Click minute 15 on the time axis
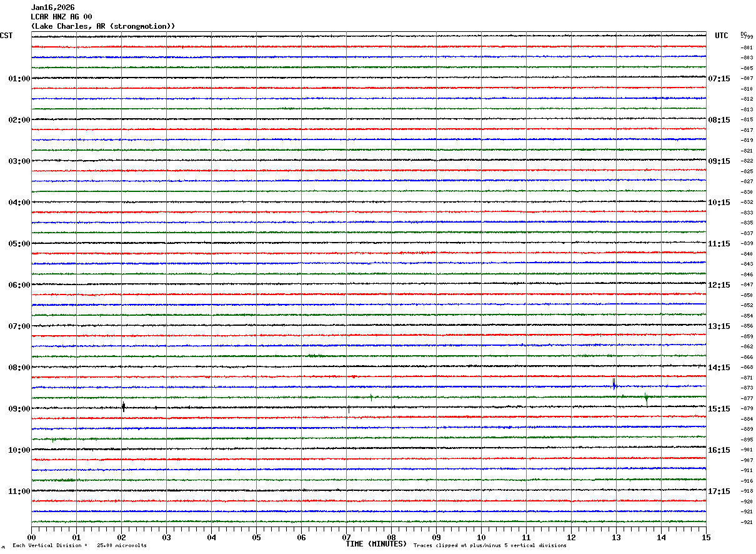756x554 pixels. (x=706, y=537)
